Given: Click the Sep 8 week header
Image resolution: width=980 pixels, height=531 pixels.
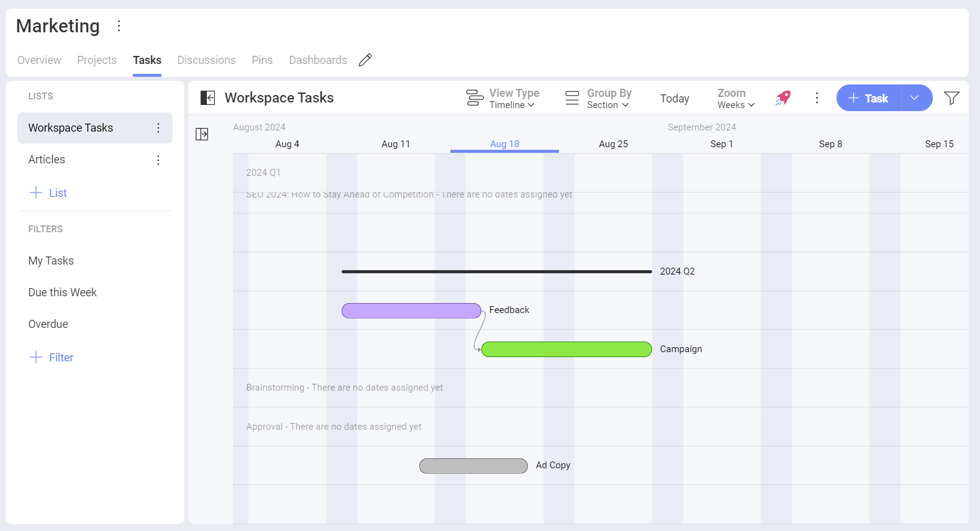Looking at the screenshot, I should tap(830, 144).
